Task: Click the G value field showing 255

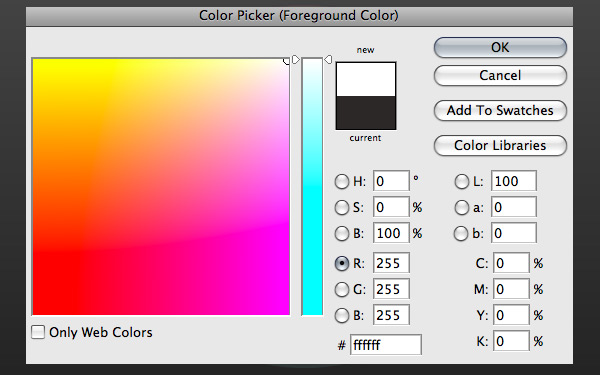Action: pyautogui.click(x=391, y=289)
